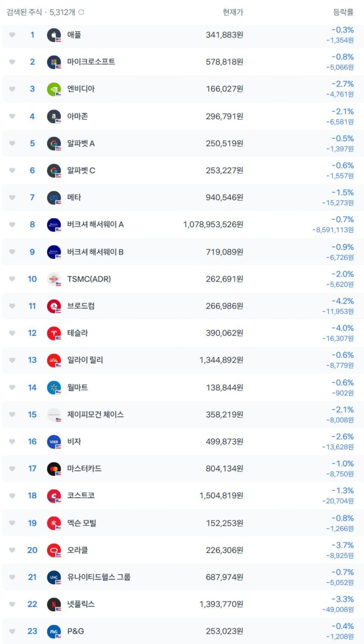The width and height of the screenshot is (364, 644).
Task: Click the 오라클 price 226,306원
Action: pyautogui.click(x=225, y=550)
